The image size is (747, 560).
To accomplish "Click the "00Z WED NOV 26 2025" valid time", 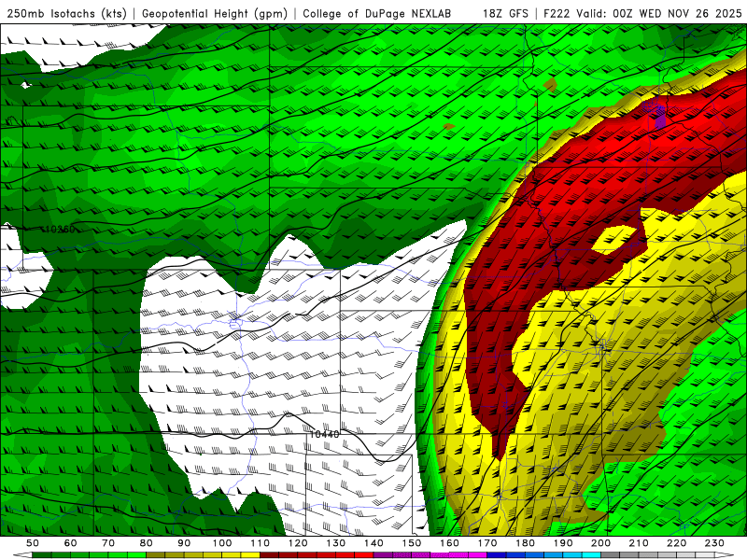I will tap(678, 13).
